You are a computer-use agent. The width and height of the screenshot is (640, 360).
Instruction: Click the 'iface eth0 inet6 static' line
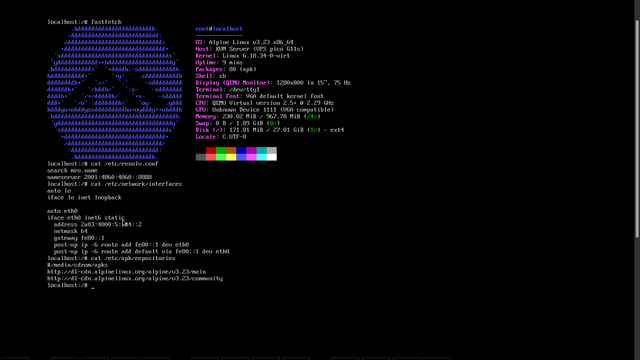(x=86, y=218)
